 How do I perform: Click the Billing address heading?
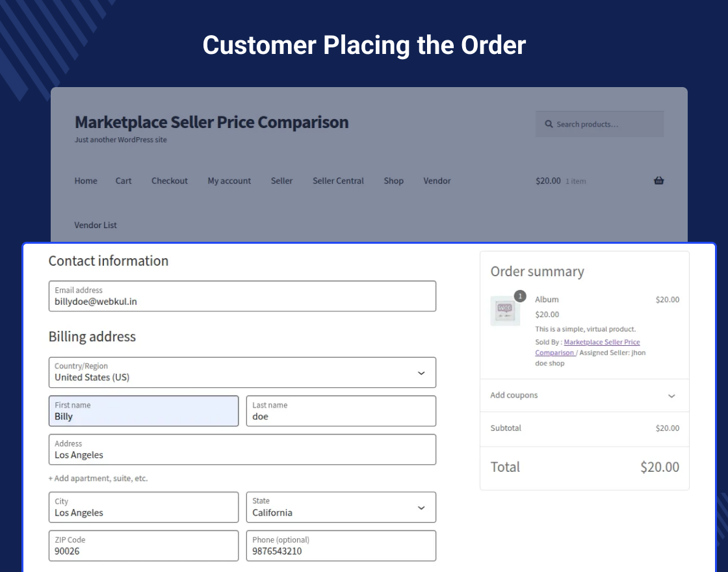point(92,336)
